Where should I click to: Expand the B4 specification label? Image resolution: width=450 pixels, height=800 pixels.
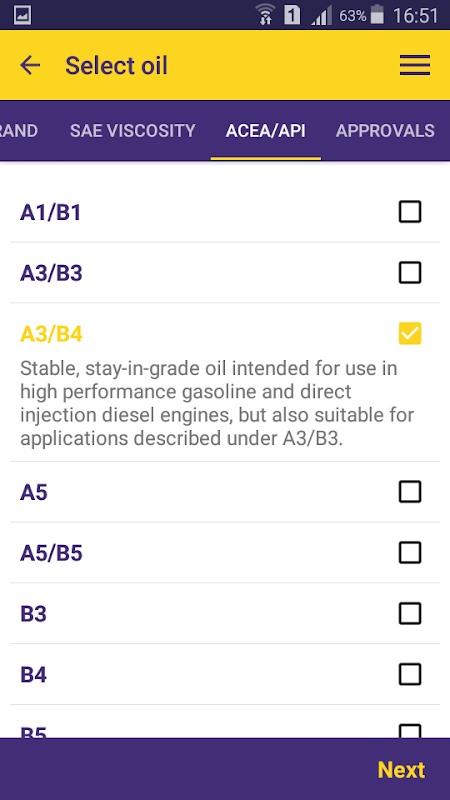34,674
